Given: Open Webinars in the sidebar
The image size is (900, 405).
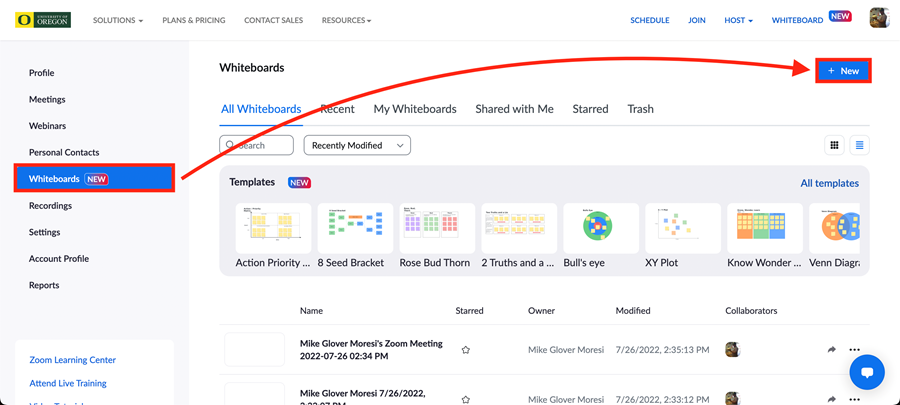Looking at the screenshot, I should click(47, 126).
